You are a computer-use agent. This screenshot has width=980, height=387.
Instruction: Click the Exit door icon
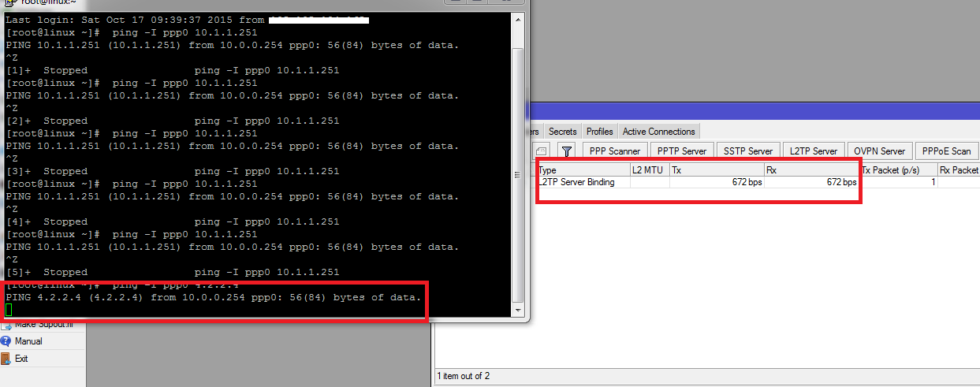click(6, 359)
